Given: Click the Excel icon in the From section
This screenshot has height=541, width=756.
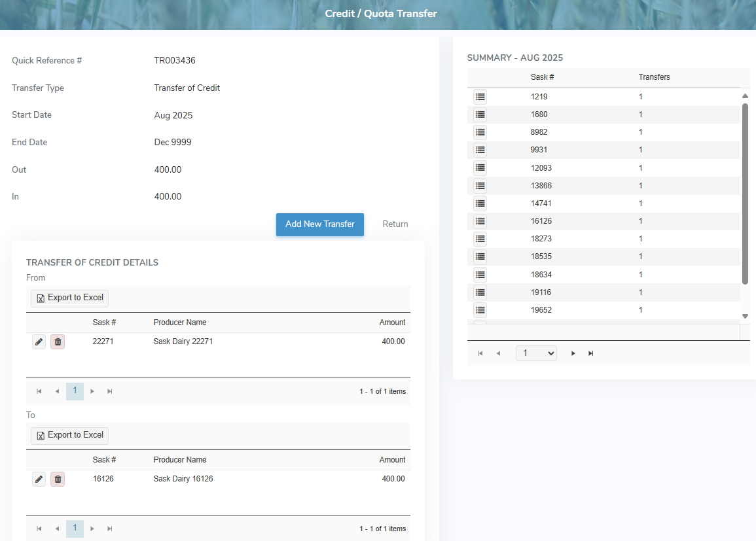Looking at the screenshot, I should pos(41,298).
